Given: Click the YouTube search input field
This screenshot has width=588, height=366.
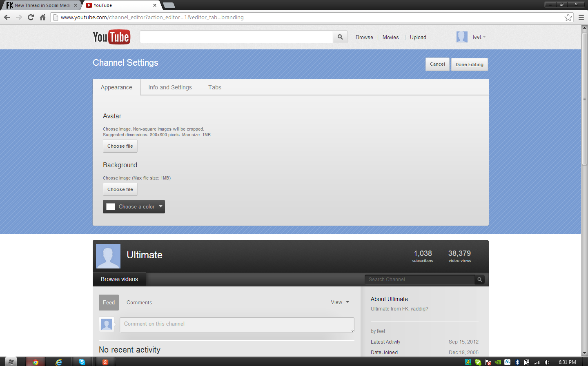Looking at the screenshot, I should coord(236,37).
